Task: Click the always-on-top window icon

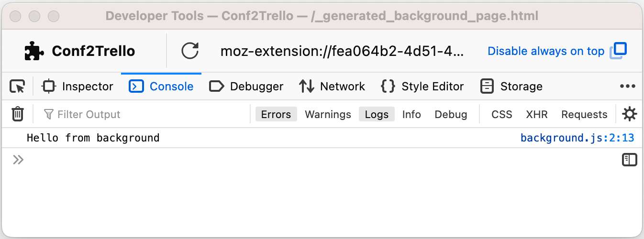Action: point(618,51)
